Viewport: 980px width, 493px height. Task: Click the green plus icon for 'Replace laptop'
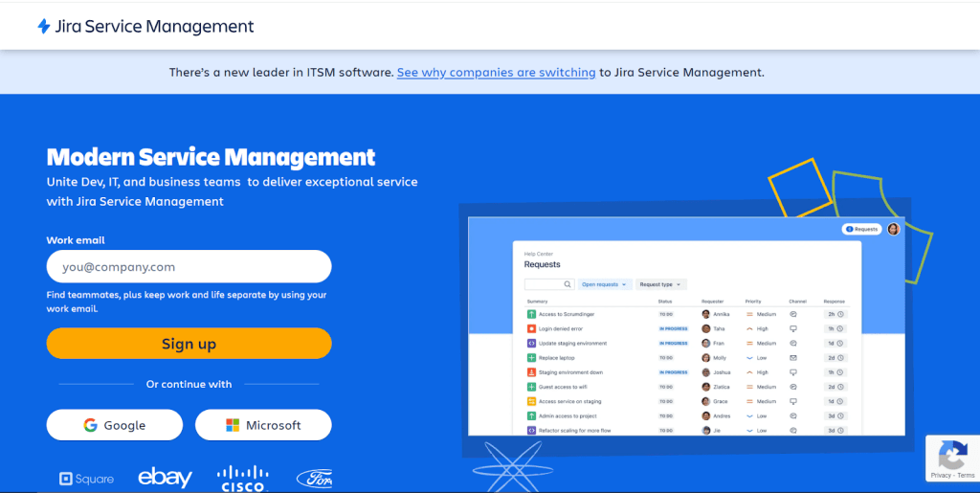(x=532, y=358)
